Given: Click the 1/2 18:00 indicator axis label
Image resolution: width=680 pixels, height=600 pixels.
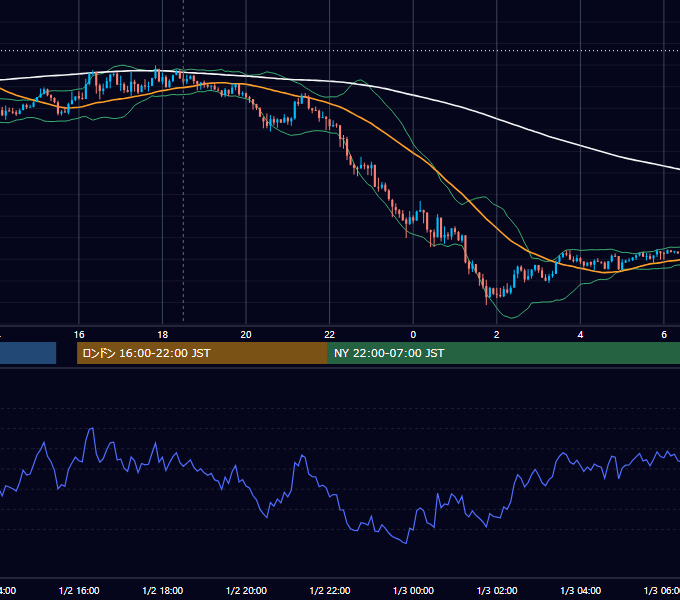Looking at the screenshot, I should [x=163, y=590].
